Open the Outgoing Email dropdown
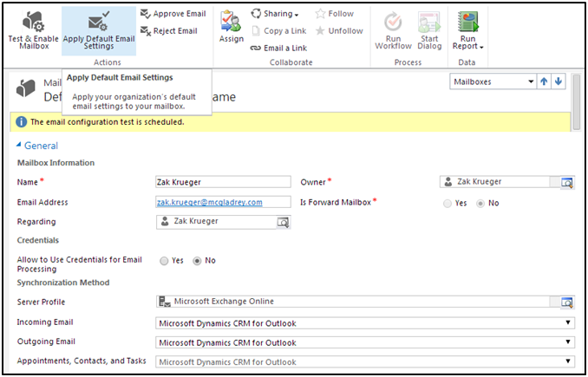This screenshot has width=588, height=377. 365,342
